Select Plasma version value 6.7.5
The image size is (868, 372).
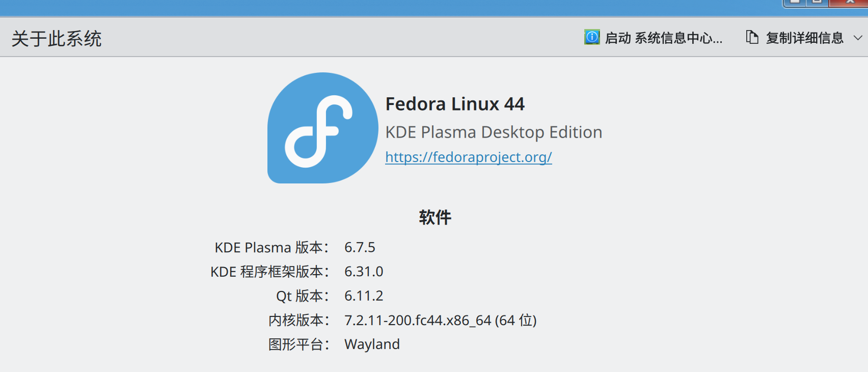click(360, 248)
